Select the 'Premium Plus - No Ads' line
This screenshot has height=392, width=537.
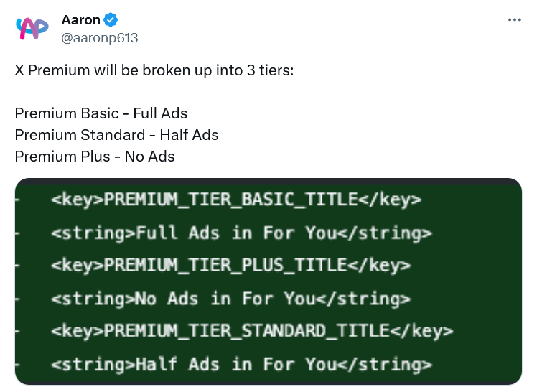coord(95,157)
